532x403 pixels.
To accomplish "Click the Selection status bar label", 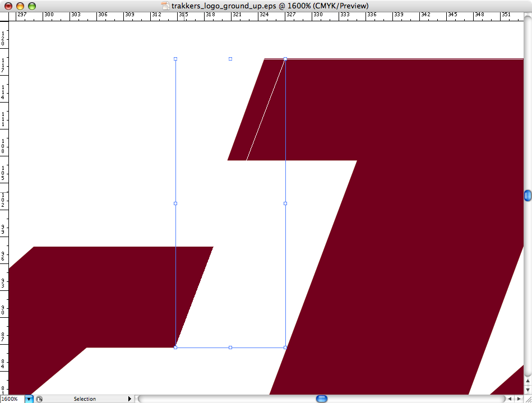I will click(85, 399).
